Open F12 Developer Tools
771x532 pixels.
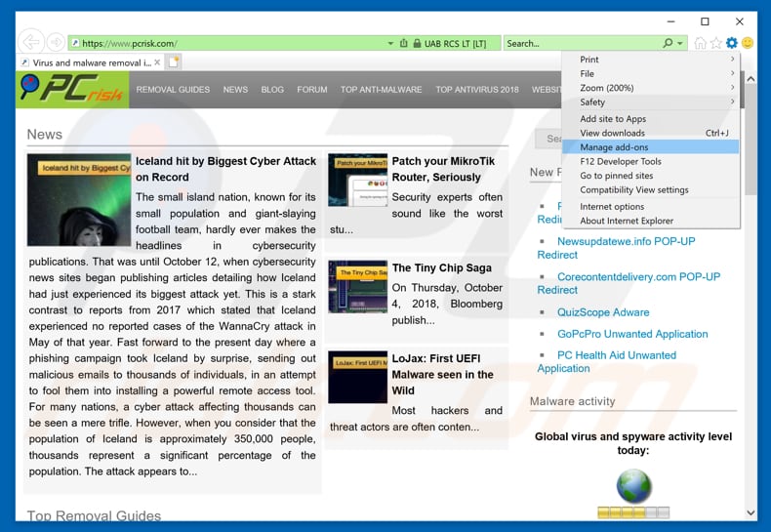pos(650,161)
